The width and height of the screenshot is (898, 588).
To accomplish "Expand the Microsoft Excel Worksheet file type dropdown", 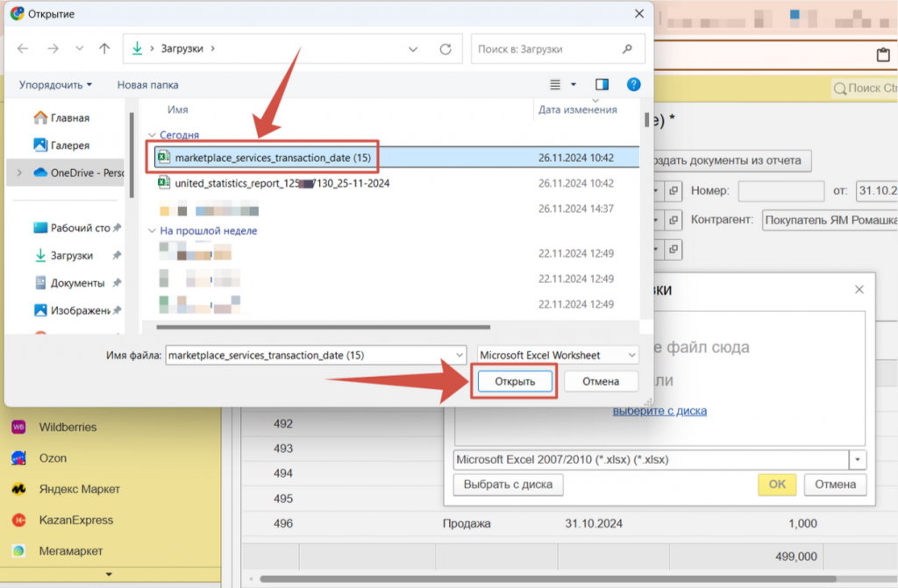I will (x=631, y=355).
